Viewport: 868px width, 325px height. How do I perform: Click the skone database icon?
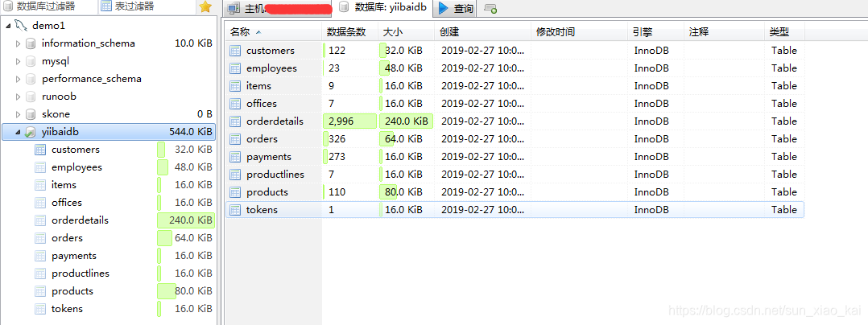[x=31, y=114]
